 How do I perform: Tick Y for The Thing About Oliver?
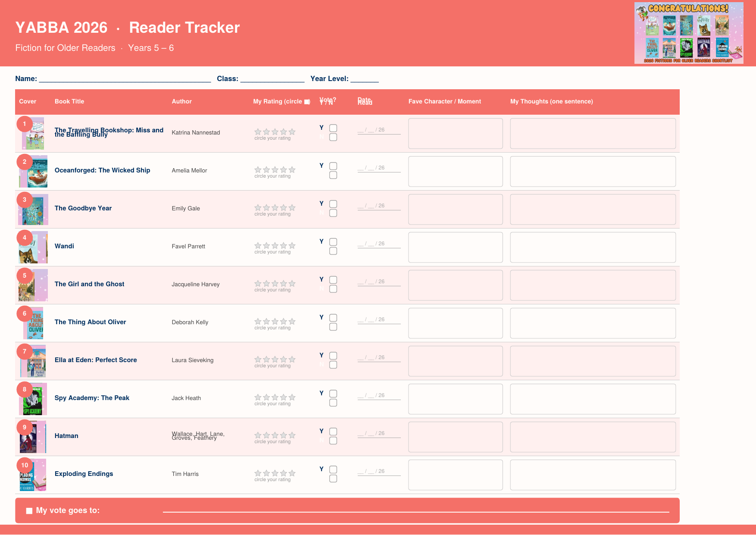[333, 318]
